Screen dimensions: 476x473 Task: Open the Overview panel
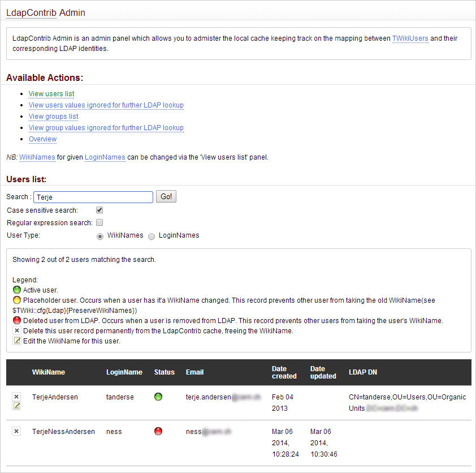pos(42,139)
